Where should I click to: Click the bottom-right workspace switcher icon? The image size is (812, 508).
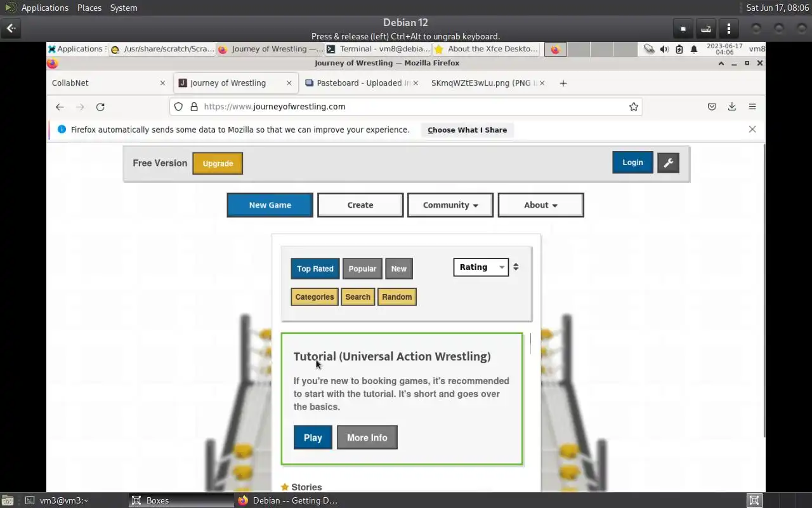point(754,500)
